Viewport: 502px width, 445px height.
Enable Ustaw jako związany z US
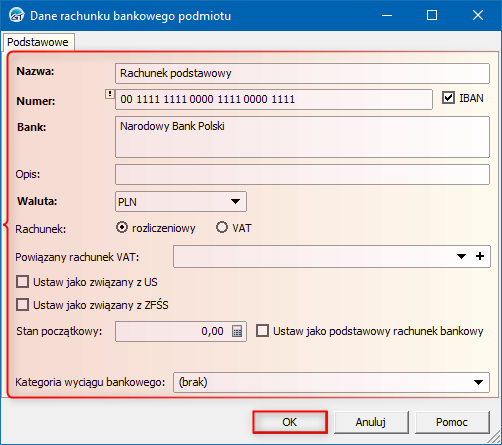click(22, 282)
